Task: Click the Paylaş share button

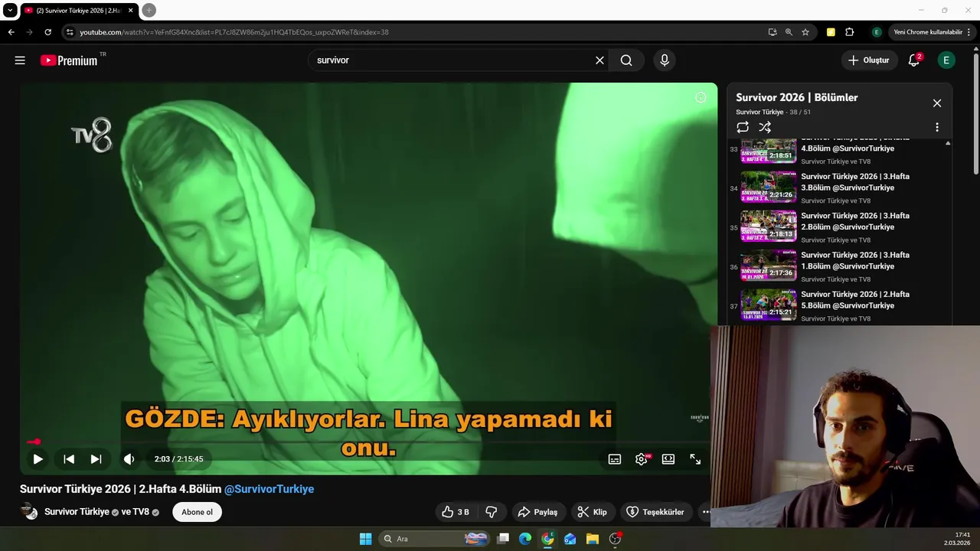Action: [537, 512]
